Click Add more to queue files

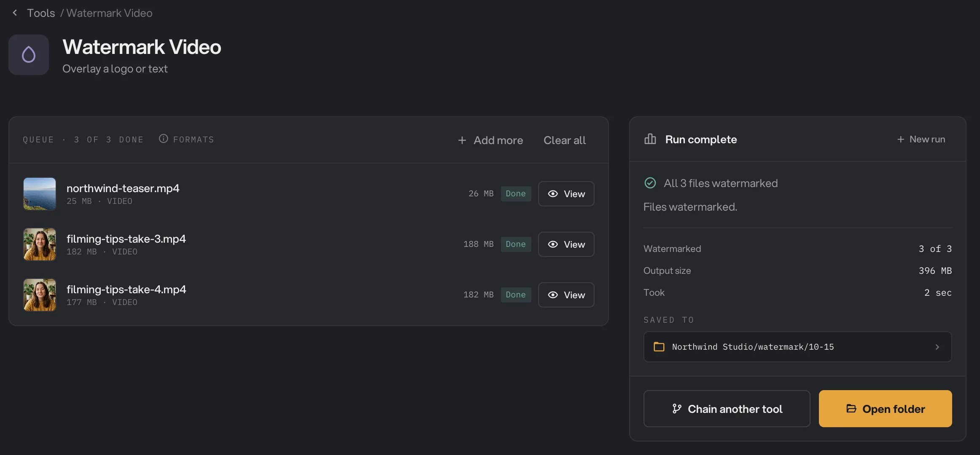coord(490,140)
